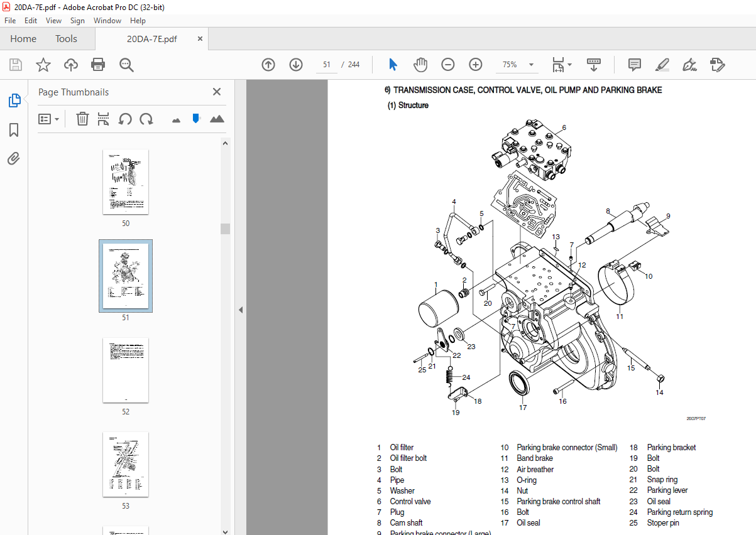
Task: Click the 'Snap ring' legend entry
Action: coord(662,480)
